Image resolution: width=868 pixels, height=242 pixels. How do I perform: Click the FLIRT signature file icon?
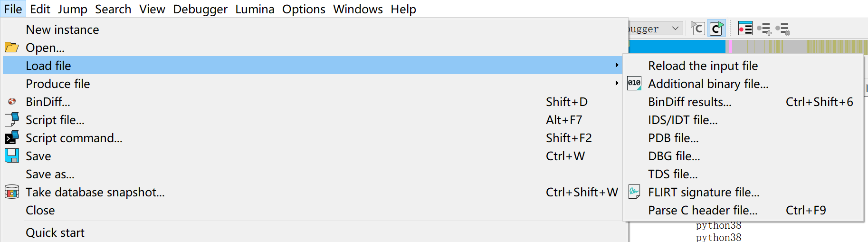[634, 192]
